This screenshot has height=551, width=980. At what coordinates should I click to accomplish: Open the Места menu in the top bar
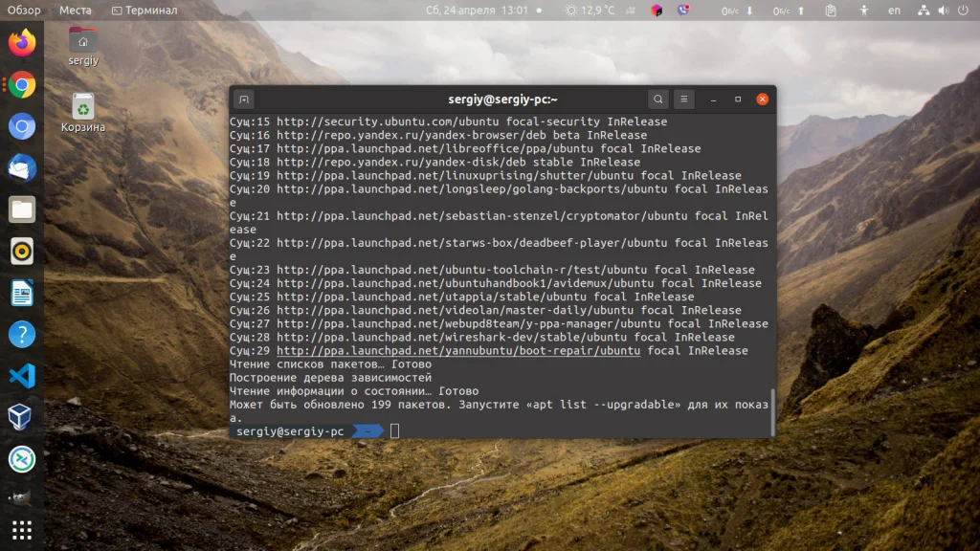click(x=76, y=10)
